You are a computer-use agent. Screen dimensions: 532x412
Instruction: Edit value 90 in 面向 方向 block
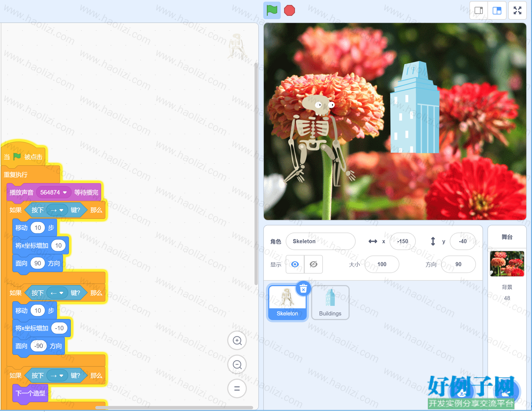click(38, 263)
